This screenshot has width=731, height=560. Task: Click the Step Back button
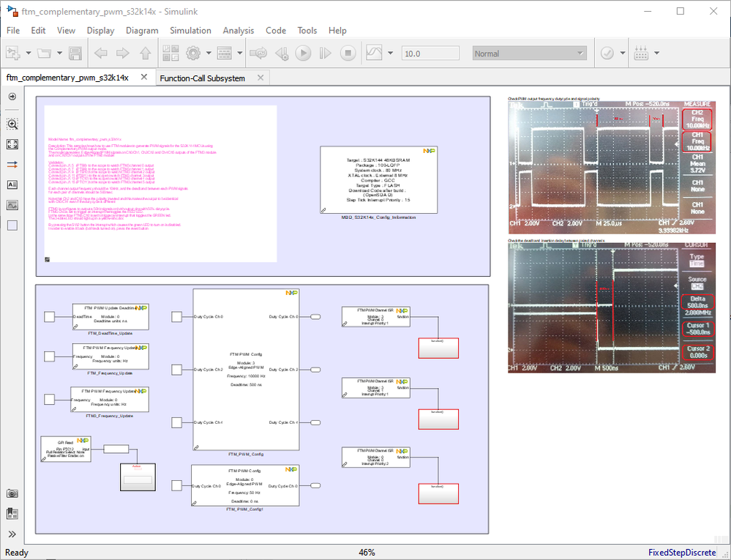coord(282,53)
